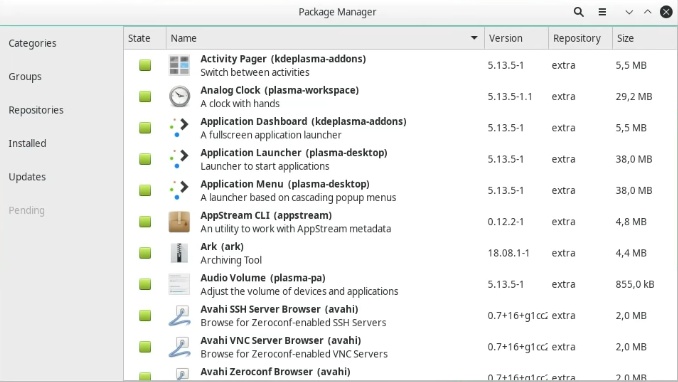The image size is (678, 382).
Task: Click 'Switch between activities' description
Action: coord(255,72)
